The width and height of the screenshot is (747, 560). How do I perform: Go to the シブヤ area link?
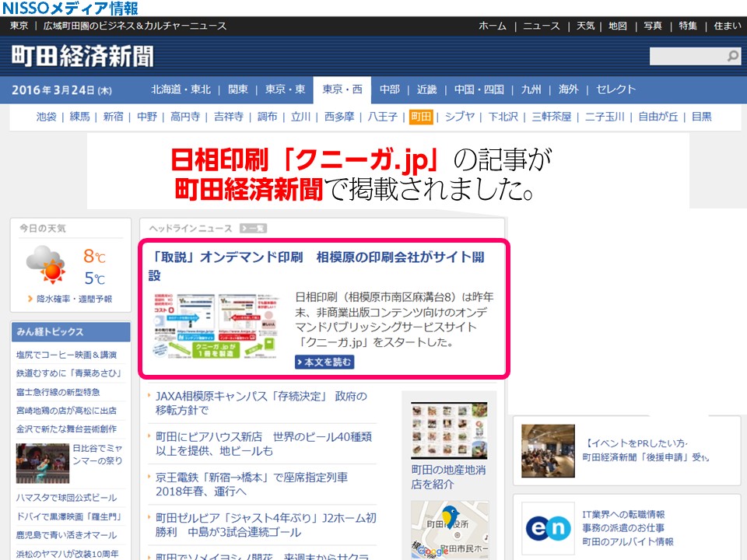coord(460,117)
